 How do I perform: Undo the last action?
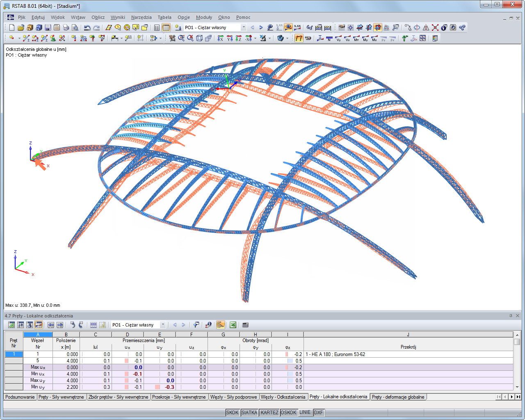(87, 27)
